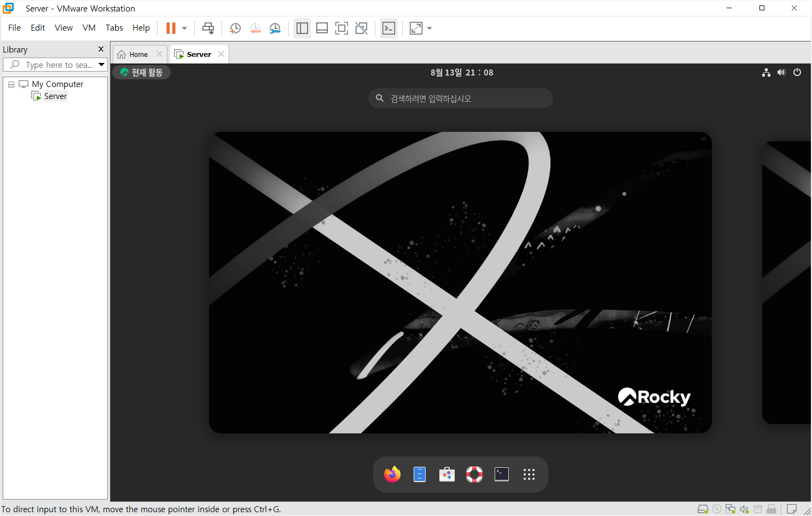Open the VM menu
The width and height of the screenshot is (812, 516).
pyautogui.click(x=89, y=27)
